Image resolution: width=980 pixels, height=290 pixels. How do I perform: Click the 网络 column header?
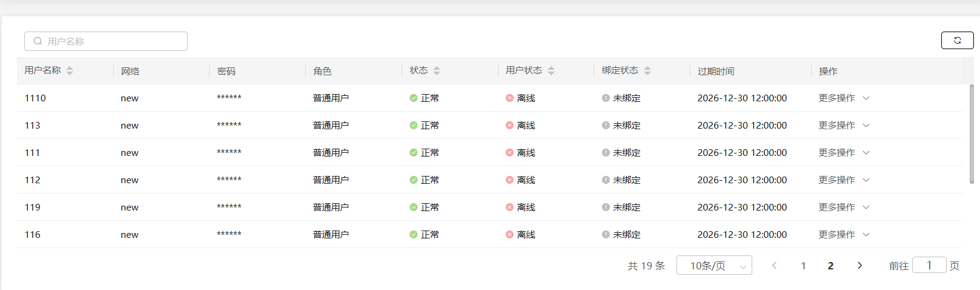click(x=130, y=71)
